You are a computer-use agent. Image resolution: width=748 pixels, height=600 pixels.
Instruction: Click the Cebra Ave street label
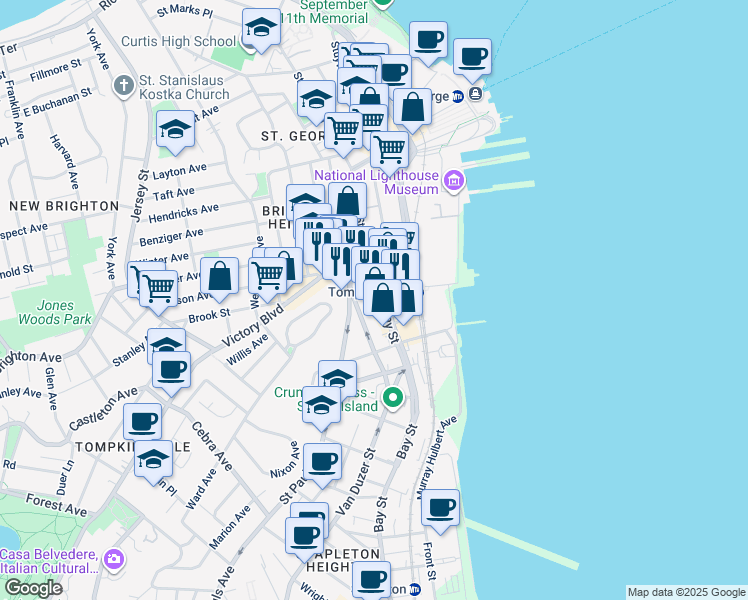[212, 446]
